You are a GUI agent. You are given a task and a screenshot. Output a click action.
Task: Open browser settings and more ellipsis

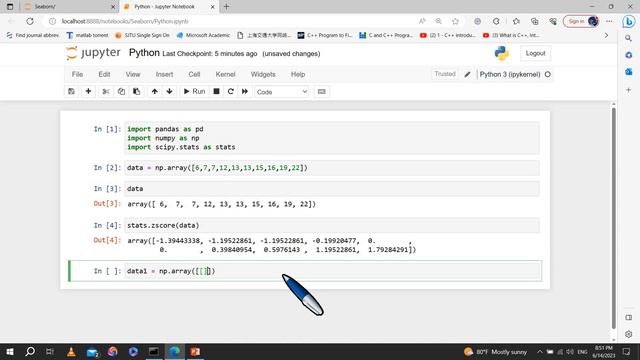coord(609,21)
